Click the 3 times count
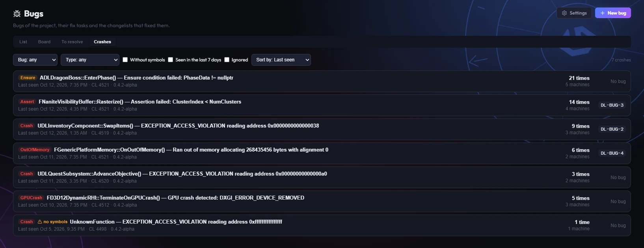This screenshot has width=644, height=248. click(581, 174)
